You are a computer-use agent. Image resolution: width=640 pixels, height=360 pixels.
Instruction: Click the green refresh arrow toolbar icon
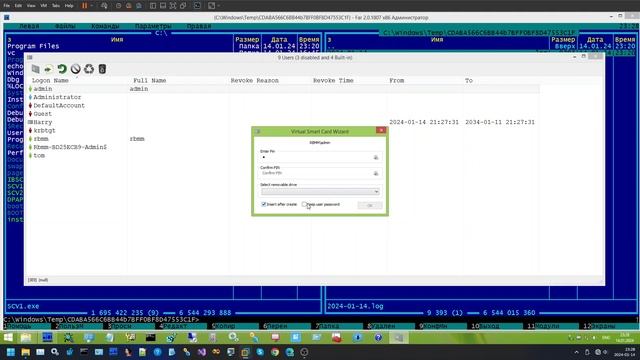tap(62, 69)
